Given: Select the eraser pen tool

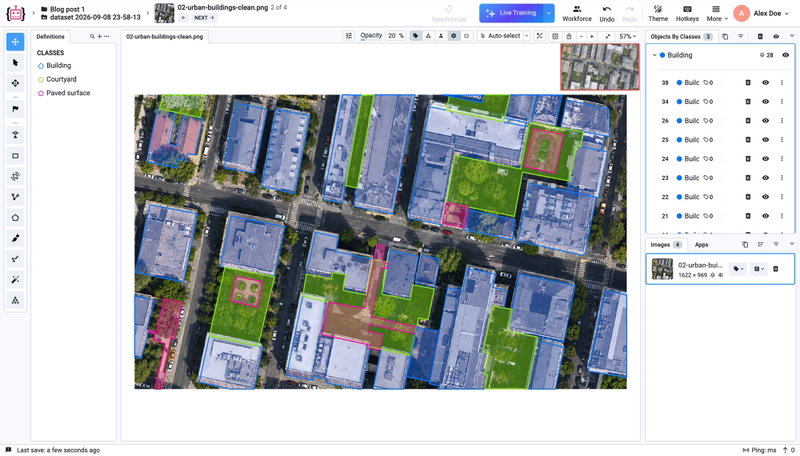Looking at the screenshot, I should point(15,259).
